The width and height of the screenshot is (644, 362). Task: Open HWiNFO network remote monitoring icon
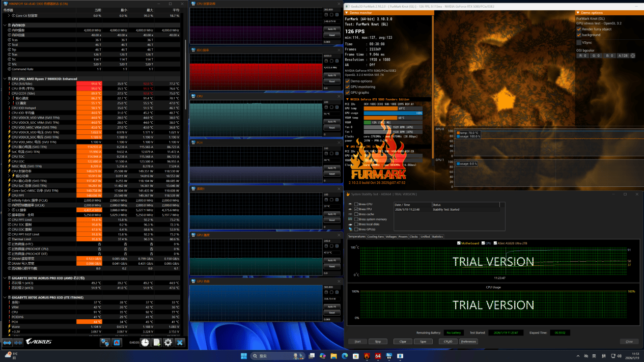tap(105, 343)
